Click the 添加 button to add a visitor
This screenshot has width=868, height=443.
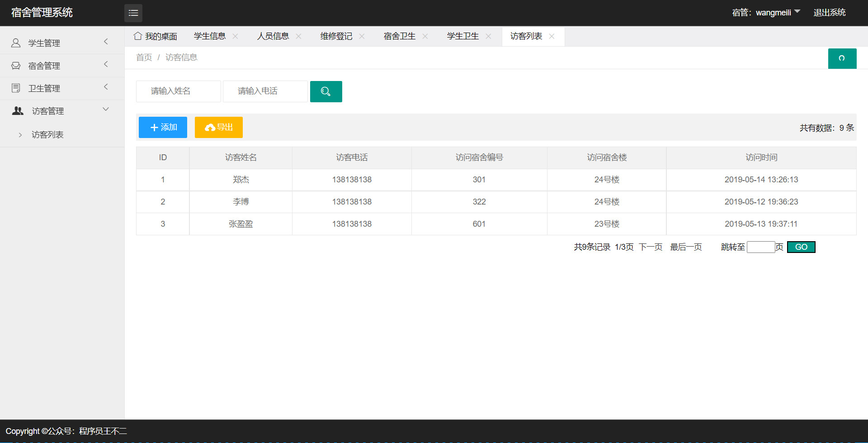[162, 127]
